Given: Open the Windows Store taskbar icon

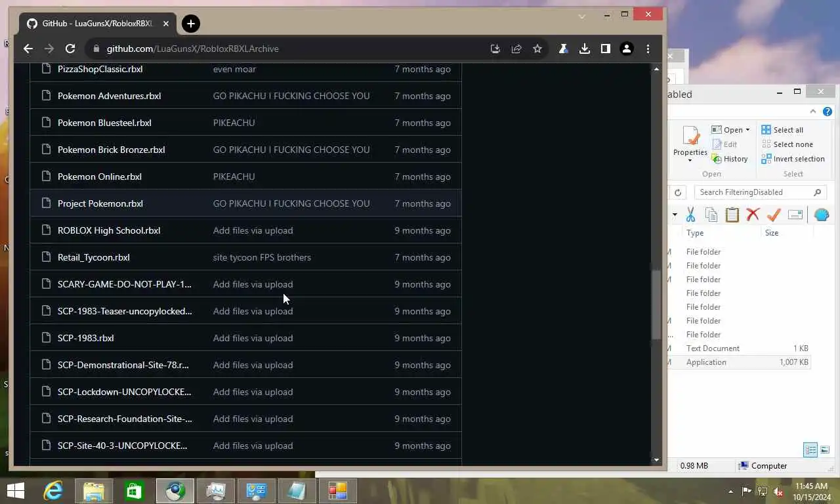Looking at the screenshot, I should 134,491.
